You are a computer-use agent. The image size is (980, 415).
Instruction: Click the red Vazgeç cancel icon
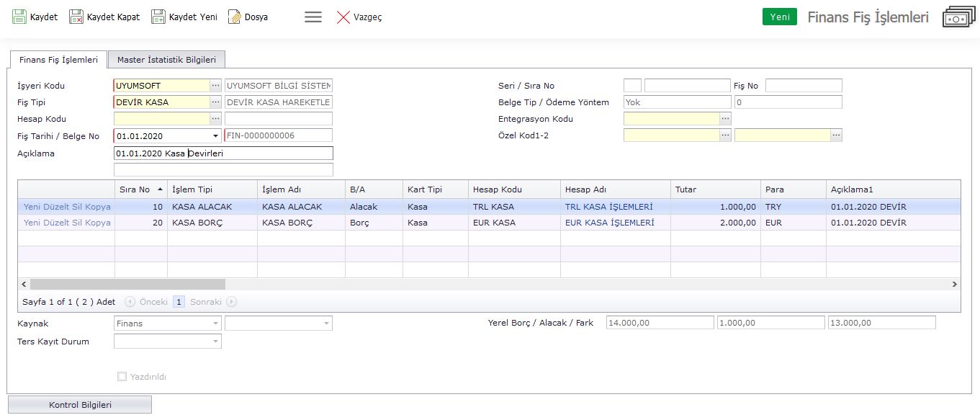pos(343,17)
